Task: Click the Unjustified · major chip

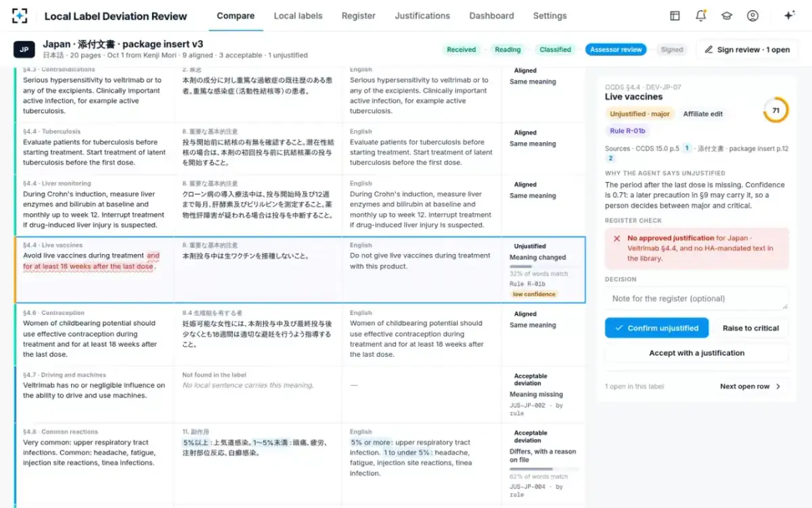Action: [x=639, y=114]
